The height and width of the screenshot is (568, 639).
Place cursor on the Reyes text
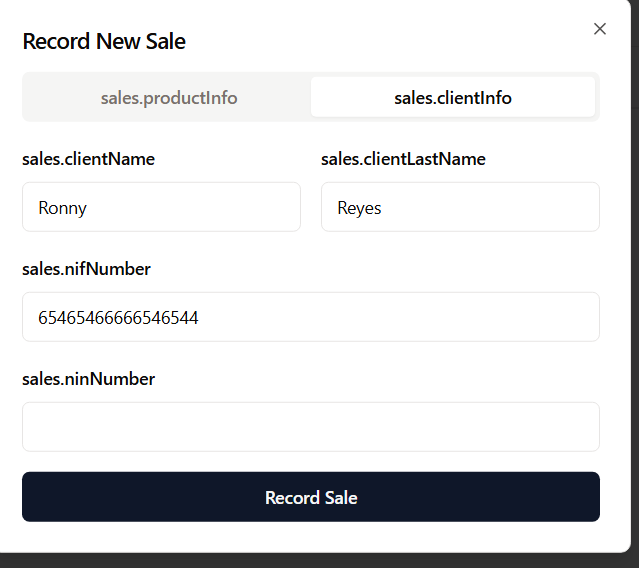pyautogui.click(x=359, y=208)
